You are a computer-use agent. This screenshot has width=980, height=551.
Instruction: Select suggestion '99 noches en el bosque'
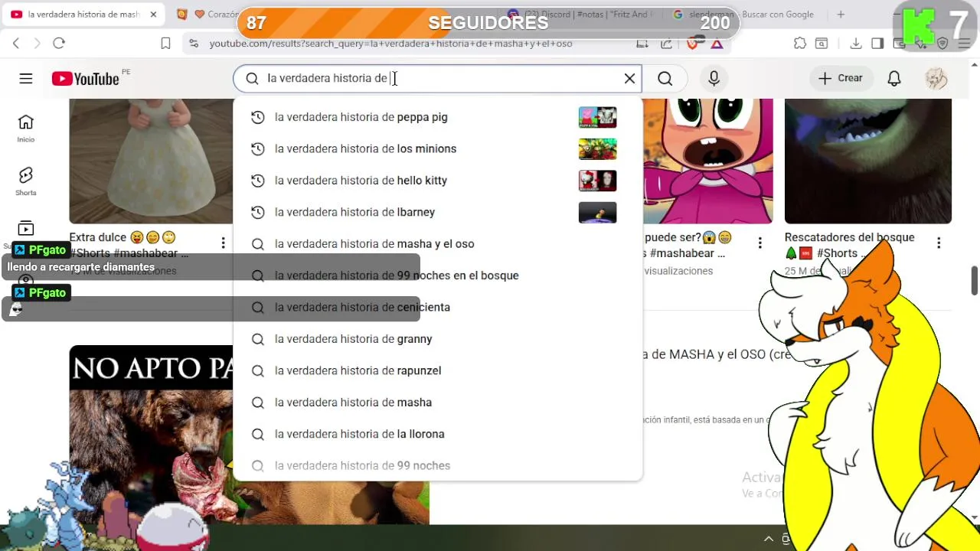coord(437,275)
